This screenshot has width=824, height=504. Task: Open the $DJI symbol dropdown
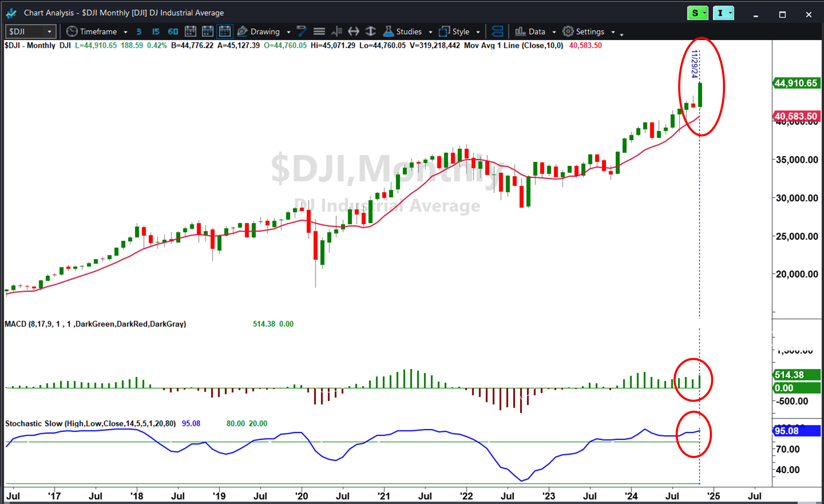coord(49,32)
